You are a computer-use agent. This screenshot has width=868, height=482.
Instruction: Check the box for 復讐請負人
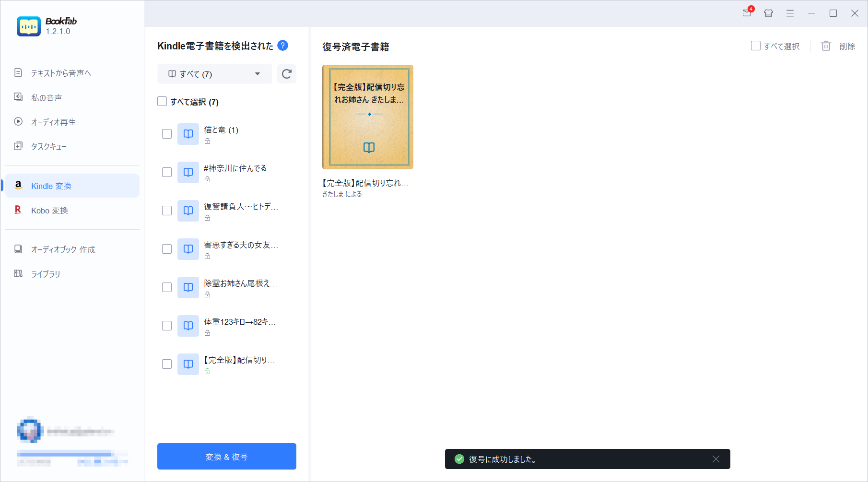(166, 211)
